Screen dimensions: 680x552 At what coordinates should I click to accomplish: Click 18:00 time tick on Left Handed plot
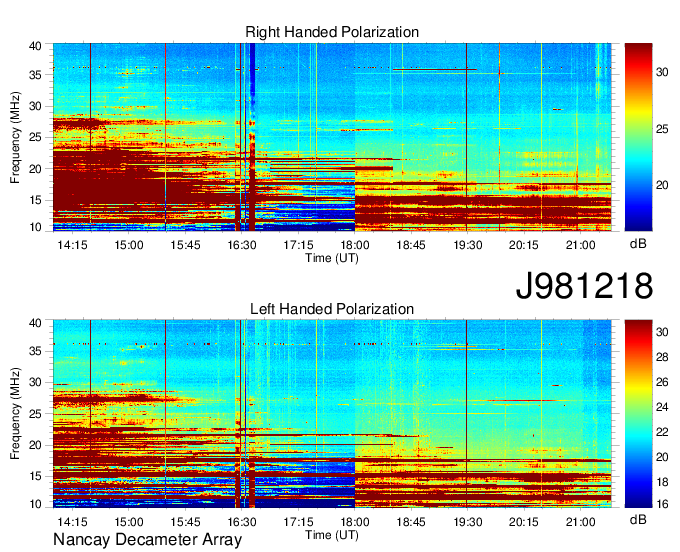pos(355,522)
